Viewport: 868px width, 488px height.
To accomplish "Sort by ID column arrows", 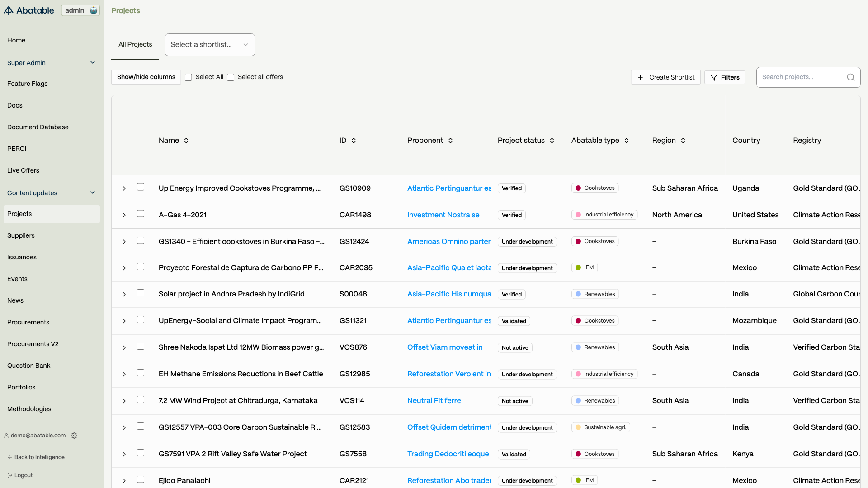I will coord(354,141).
